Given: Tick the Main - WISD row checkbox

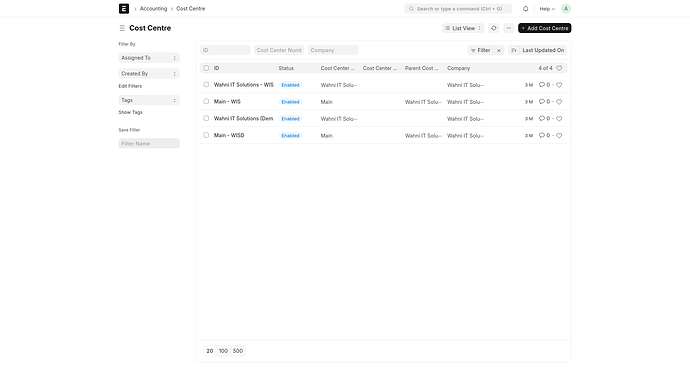Looking at the screenshot, I should pos(206,135).
